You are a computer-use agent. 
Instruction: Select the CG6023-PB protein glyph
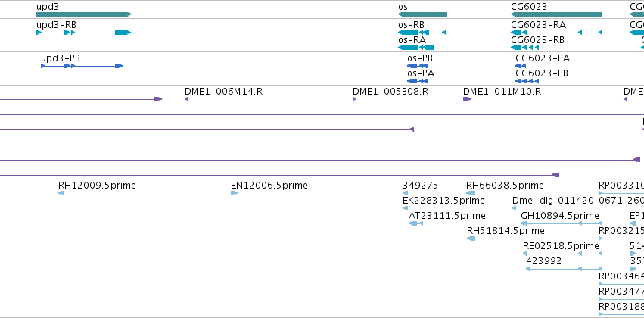(527, 81)
